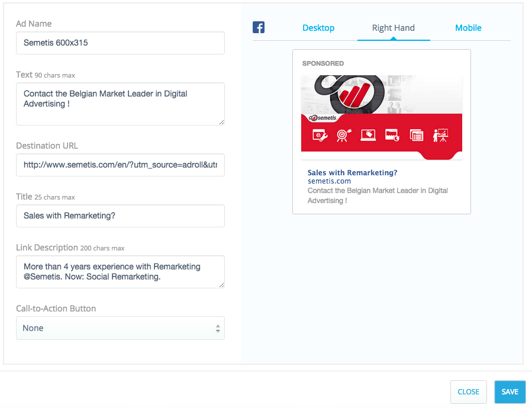Open the 'Sales with Remarketing?' ad headline link

(352, 173)
